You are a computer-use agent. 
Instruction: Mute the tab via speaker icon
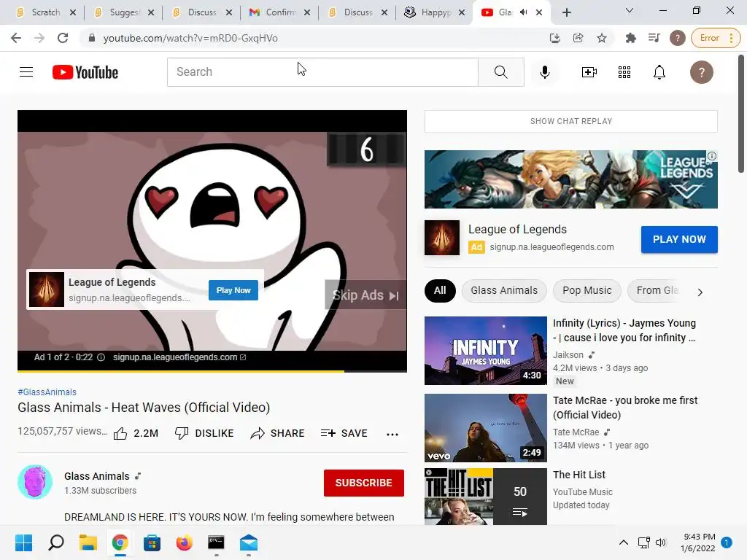click(524, 12)
